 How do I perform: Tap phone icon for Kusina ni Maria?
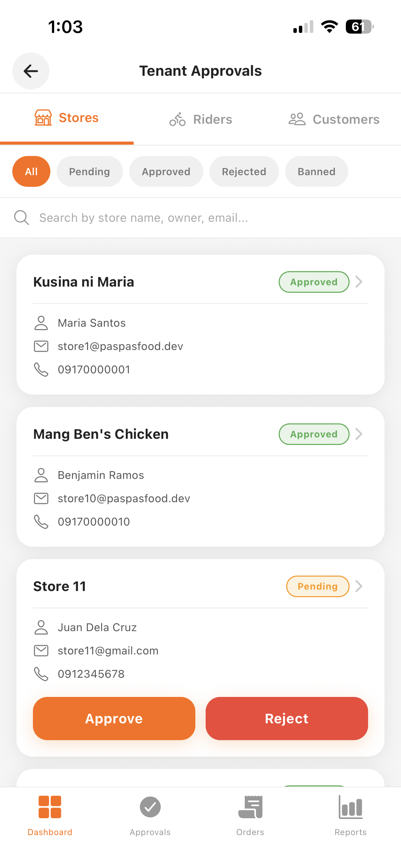point(41,370)
